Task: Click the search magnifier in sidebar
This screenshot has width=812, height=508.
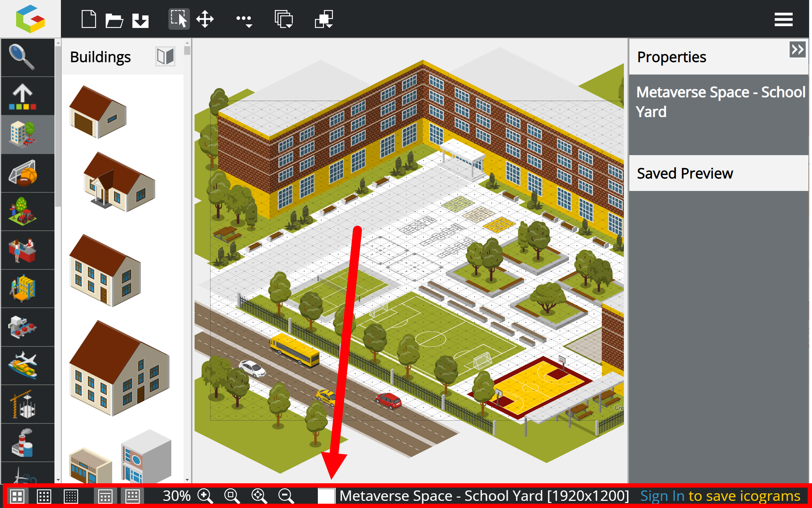Action: tap(22, 57)
